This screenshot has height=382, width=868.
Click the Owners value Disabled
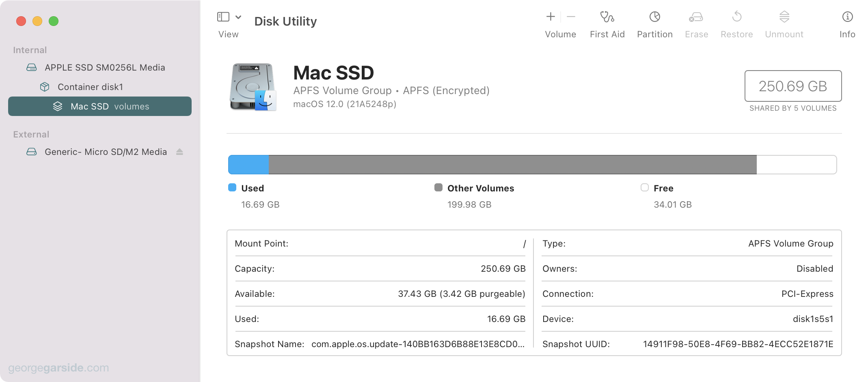point(815,269)
